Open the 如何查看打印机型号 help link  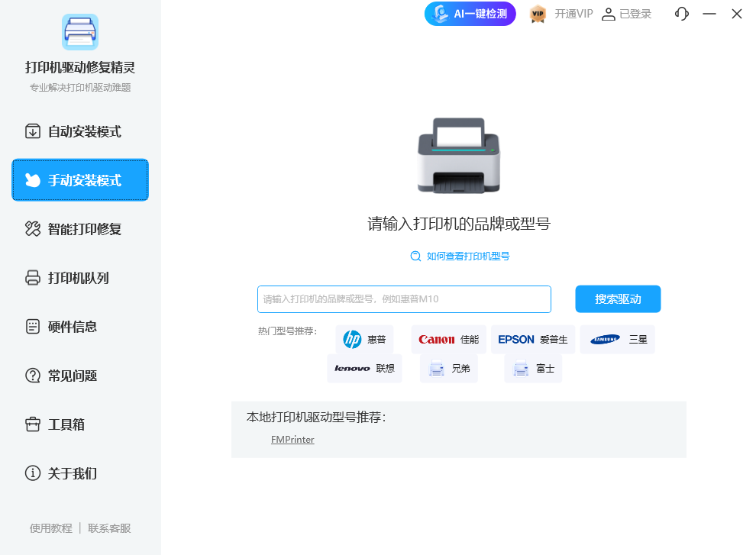tap(460, 256)
